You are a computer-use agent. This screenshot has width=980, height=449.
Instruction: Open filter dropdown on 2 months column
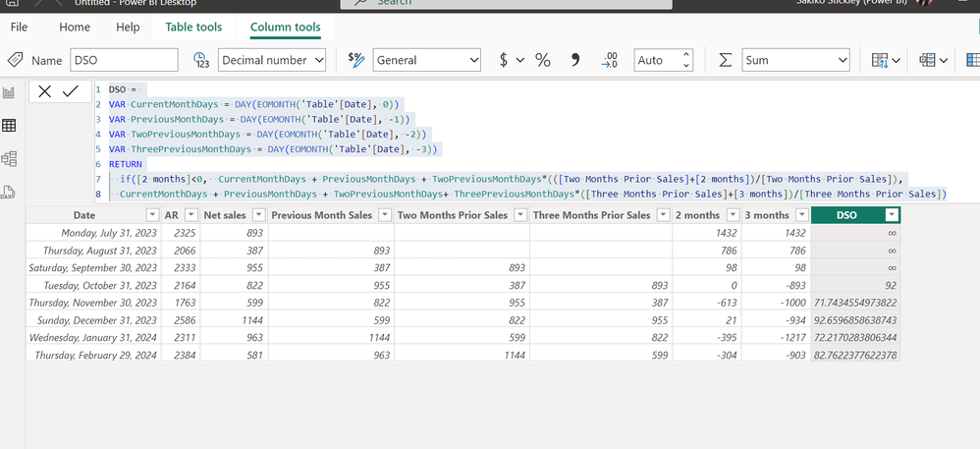733,215
